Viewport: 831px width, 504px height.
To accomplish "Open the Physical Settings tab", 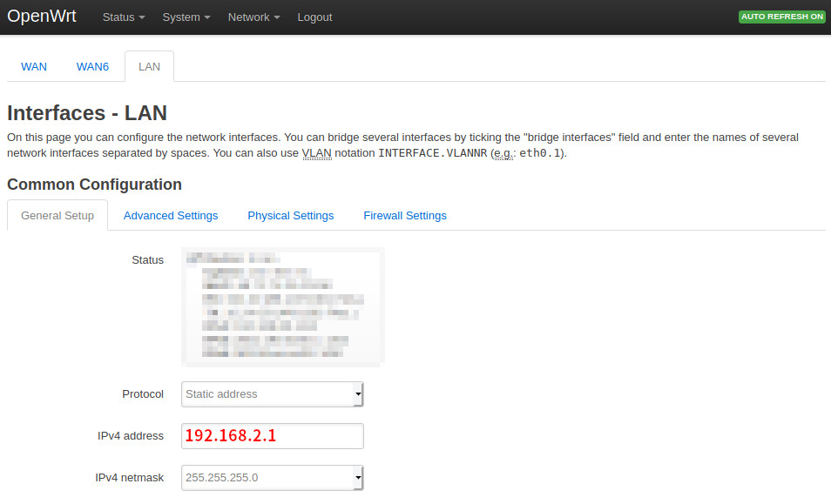I will click(291, 216).
